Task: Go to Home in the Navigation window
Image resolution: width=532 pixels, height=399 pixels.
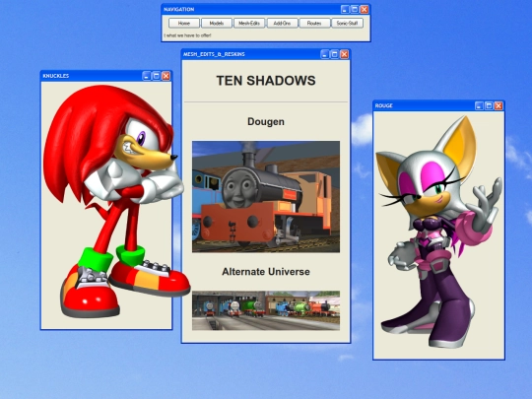Action: click(184, 23)
